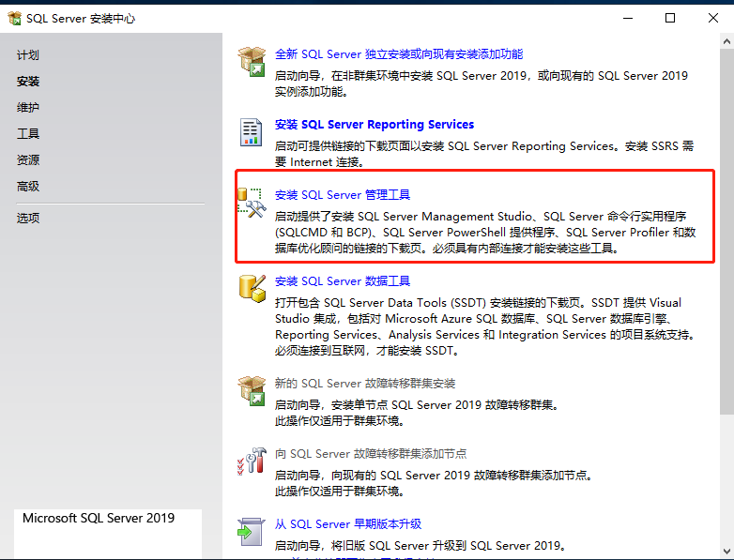The width and height of the screenshot is (734, 560).
Task: Click the hammer-wrench icon beside 管理工具
Action: tap(252, 203)
